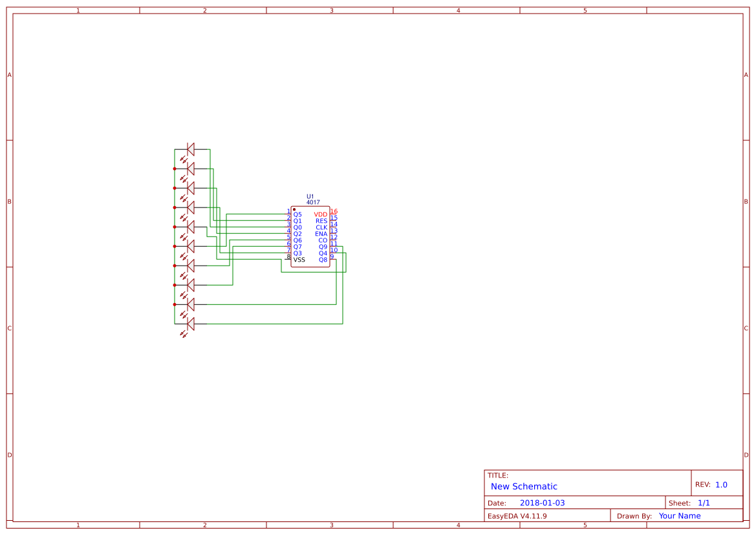Screen dimensions: 756x535
Task: Select the U1 4017 counter chip symbol
Action: (310, 236)
